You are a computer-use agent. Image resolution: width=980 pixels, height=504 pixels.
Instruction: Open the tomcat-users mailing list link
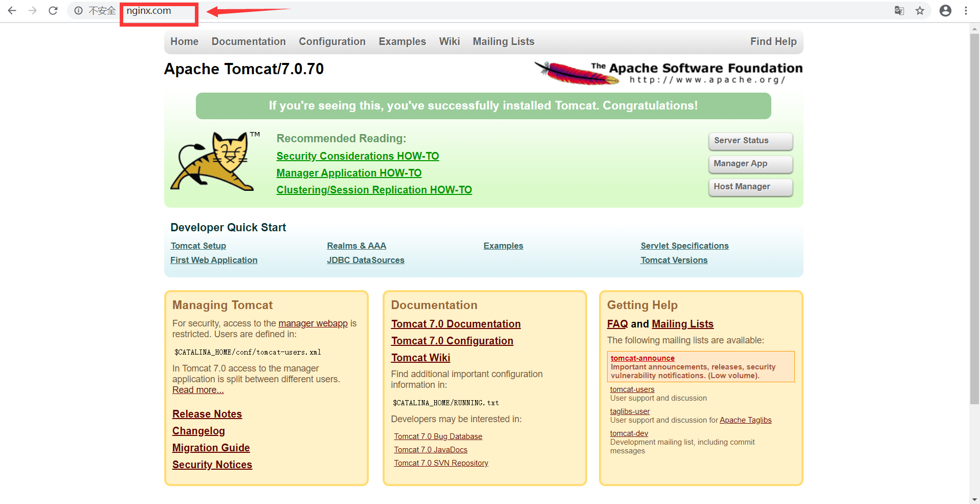point(632,389)
